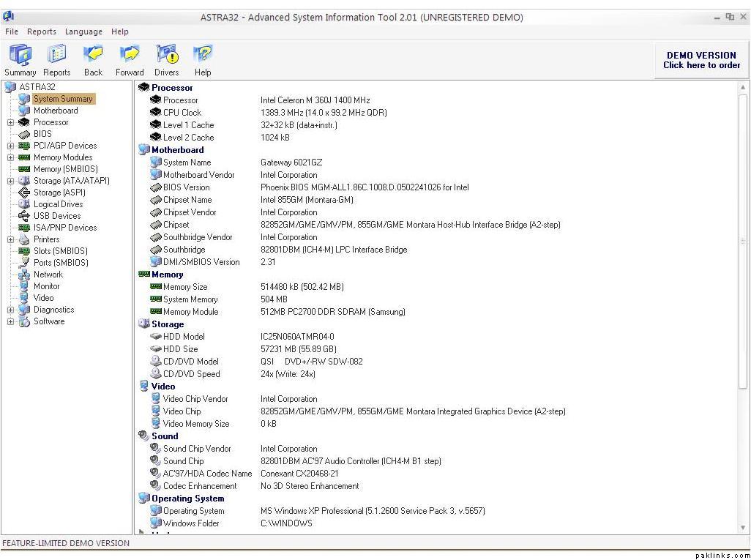Expand the Software tree node
This screenshot has height=560, width=751.
tap(11, 321)
